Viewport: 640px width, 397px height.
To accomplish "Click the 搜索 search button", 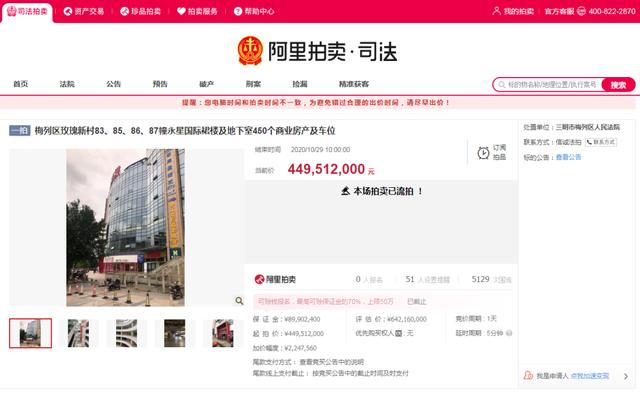I will tap(618, 84).
